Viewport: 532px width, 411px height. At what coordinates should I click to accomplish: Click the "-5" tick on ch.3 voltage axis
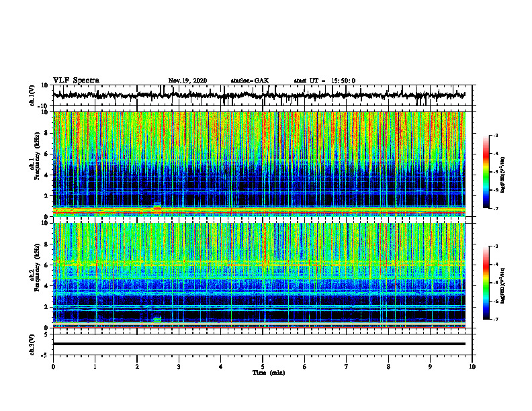pos(45,355)
